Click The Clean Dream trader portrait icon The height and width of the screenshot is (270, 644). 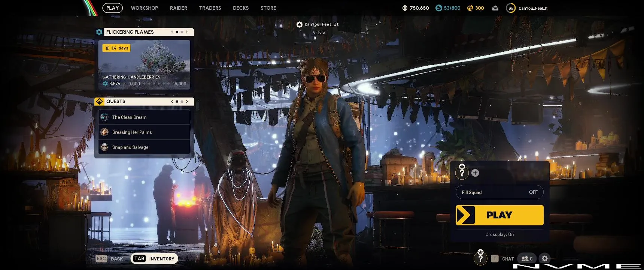tap(104, 117)
